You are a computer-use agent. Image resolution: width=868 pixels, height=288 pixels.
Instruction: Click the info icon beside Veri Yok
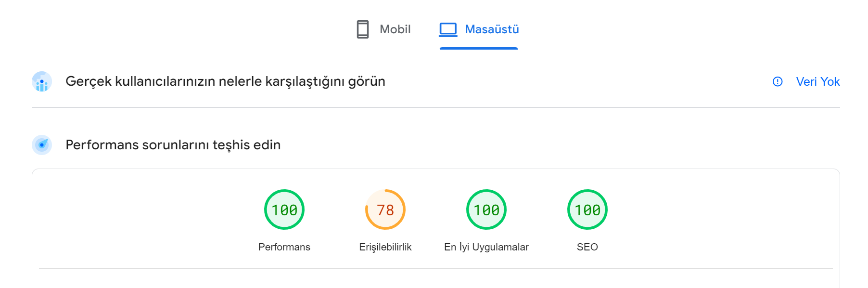point(778,81)
